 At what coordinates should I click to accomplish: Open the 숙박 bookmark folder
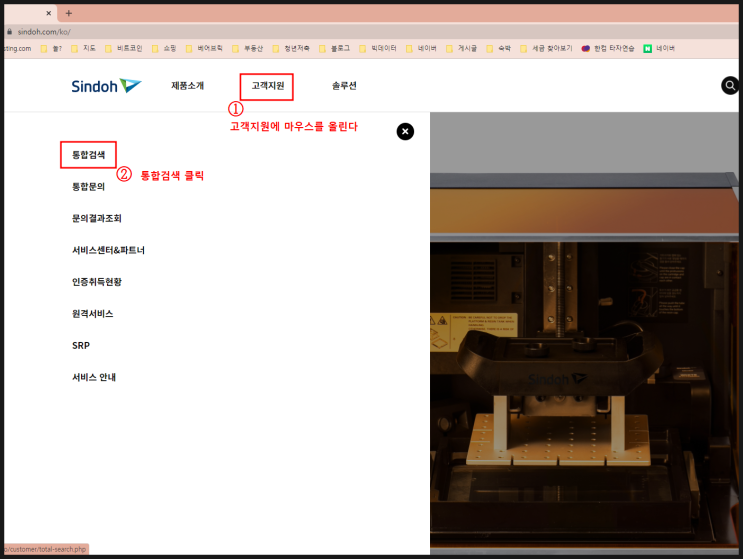pyautogui.click(x=499, y=48)
